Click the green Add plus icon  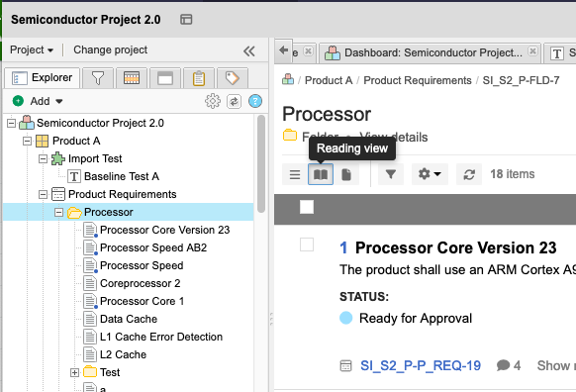pos(18,101)
